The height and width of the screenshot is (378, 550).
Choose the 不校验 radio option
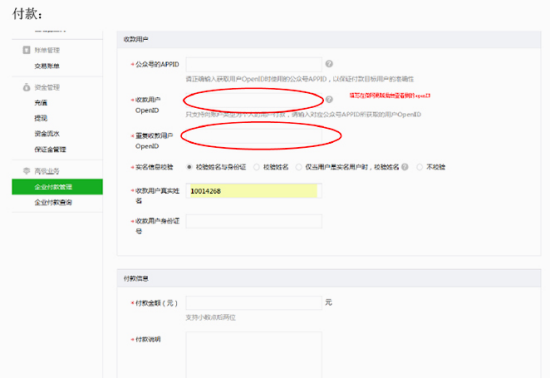click(x=420, y=167)
